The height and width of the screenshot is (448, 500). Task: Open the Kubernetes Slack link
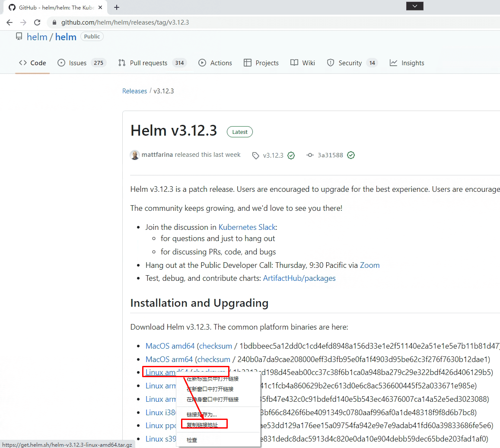247,227
